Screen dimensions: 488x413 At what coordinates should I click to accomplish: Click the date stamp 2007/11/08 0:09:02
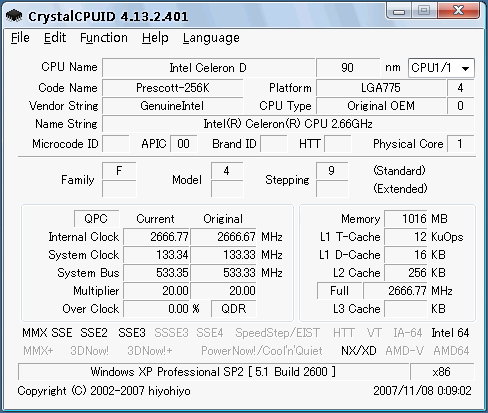[422, 391]
